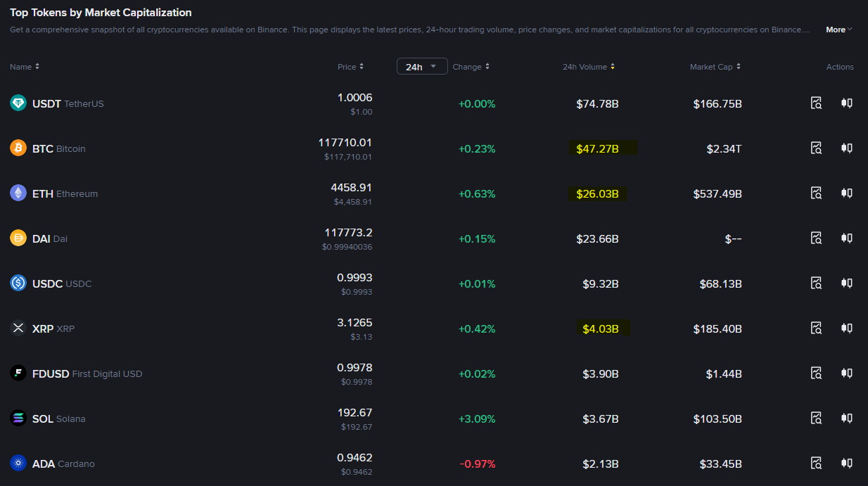Click the FDUSD coin logo
The width and height of the screenshot is (868, 486).
(x=18, y=373)
